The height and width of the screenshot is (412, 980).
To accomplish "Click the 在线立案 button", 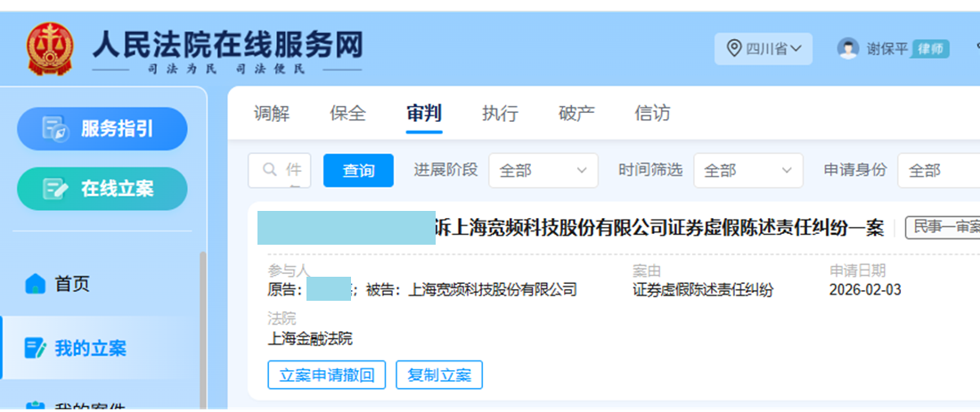I will (102, 189).
